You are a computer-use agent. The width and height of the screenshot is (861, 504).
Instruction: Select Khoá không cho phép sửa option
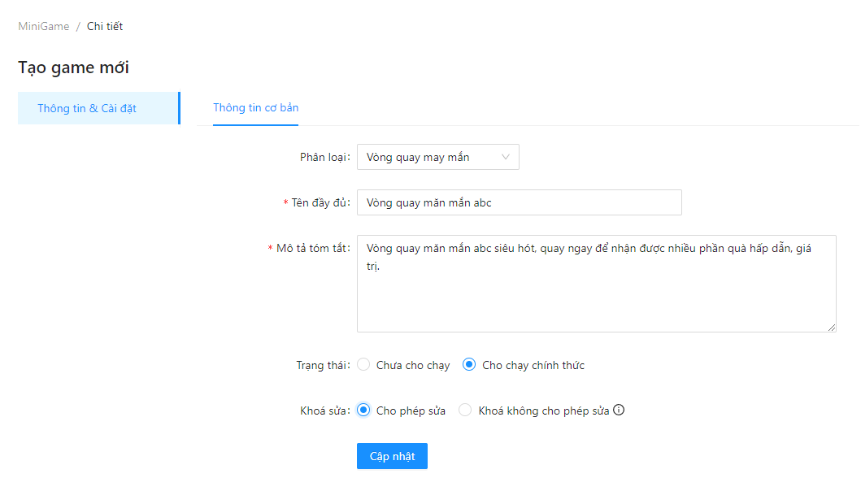(465, 411)
